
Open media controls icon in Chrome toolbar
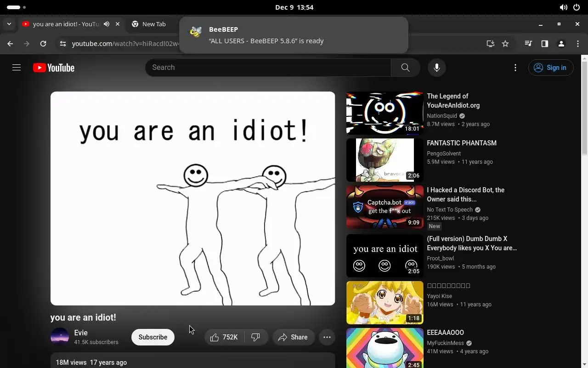click(528, 44)
